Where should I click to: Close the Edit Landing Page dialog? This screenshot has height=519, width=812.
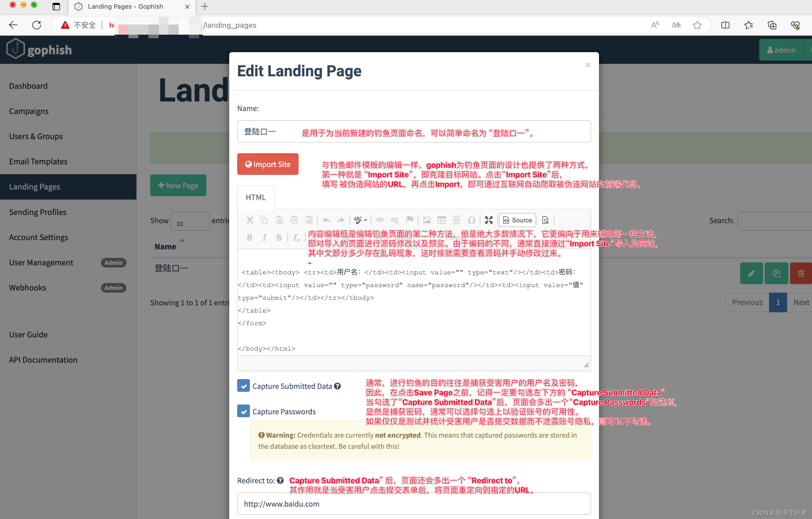(588, 65)
